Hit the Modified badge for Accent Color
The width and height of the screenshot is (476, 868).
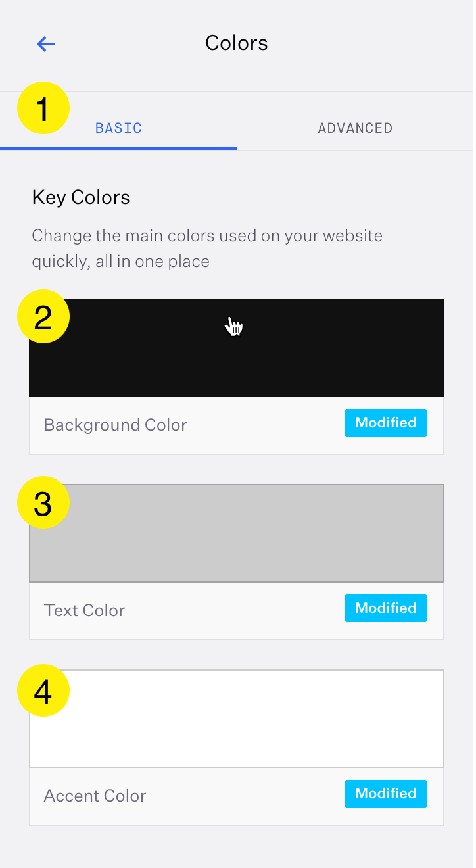click(385, 794)
